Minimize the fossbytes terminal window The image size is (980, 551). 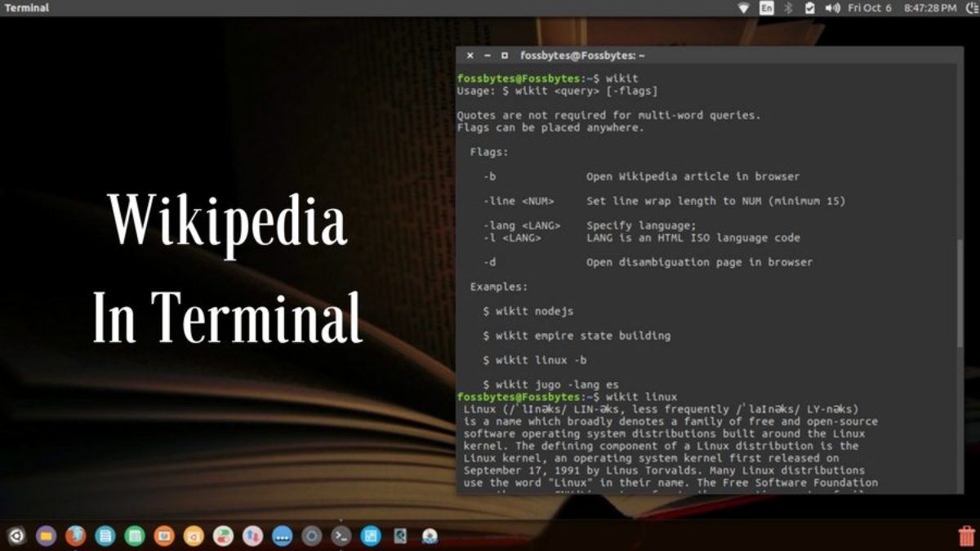[x=488, y=56]
